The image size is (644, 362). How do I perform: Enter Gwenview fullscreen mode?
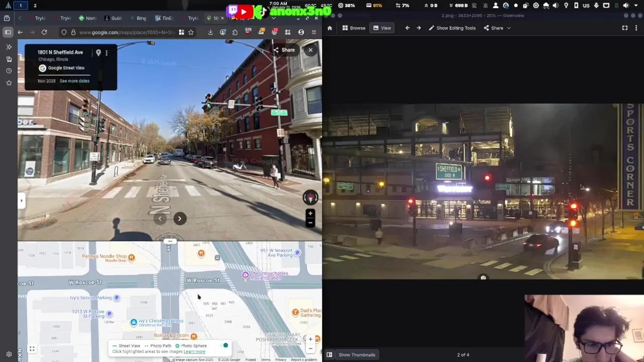[x=625, y=28]
